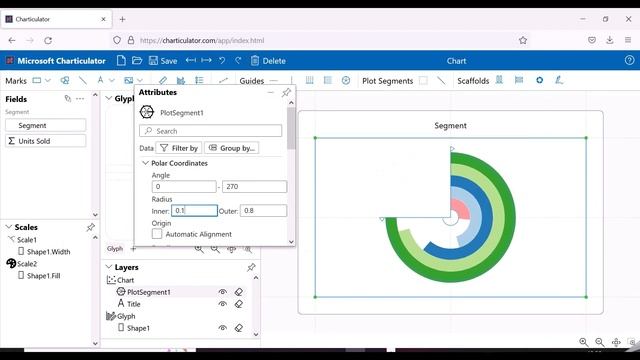The height and width of the screenshot is (360, 640).
Task: Toggle visibility of Shape1 layer
Action: tap(222, 328)
